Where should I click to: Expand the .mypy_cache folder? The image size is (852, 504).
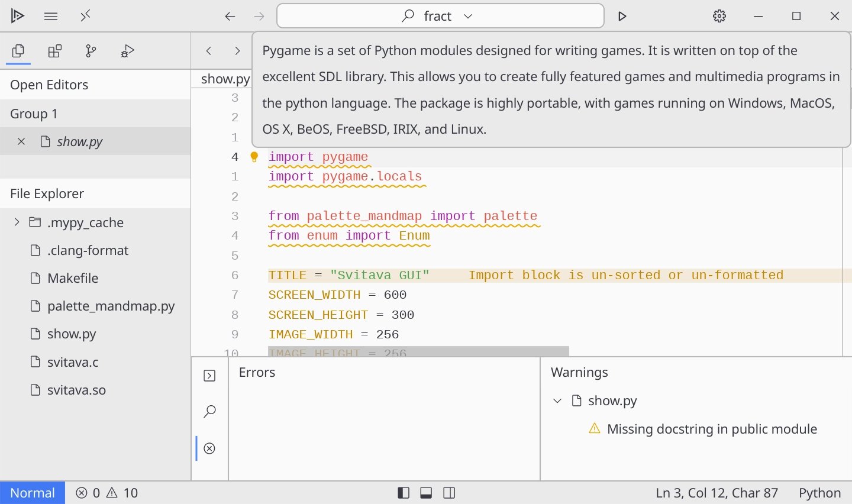tap(17, 222)
